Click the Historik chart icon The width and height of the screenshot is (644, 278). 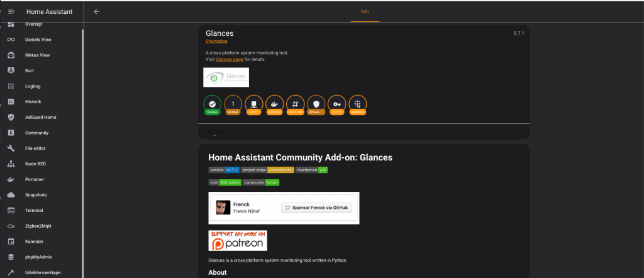[11, 101]
